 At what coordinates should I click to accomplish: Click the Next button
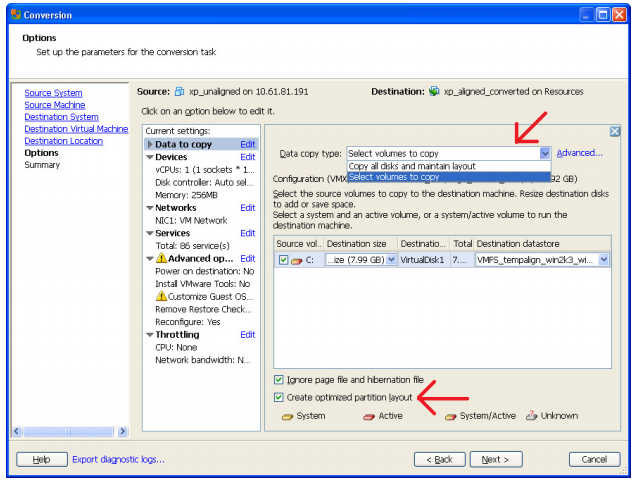pos(496,460)
